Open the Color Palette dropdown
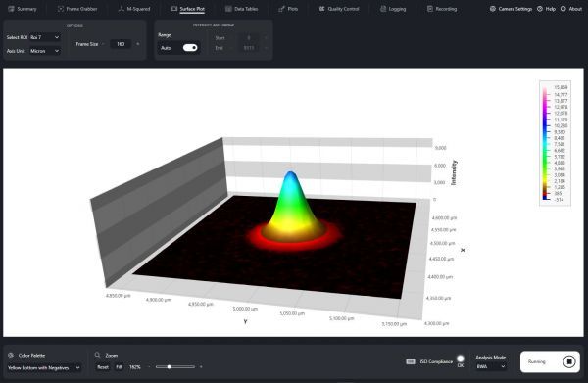Image resolution: width=588 pixels, height=383 pixels. (44, 368)
